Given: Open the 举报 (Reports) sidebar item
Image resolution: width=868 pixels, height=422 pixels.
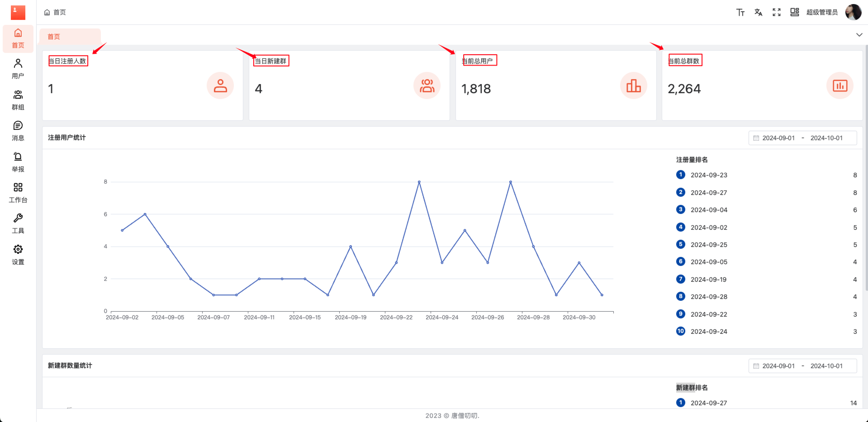Looking at the screenshot, I should pos(18,162).
